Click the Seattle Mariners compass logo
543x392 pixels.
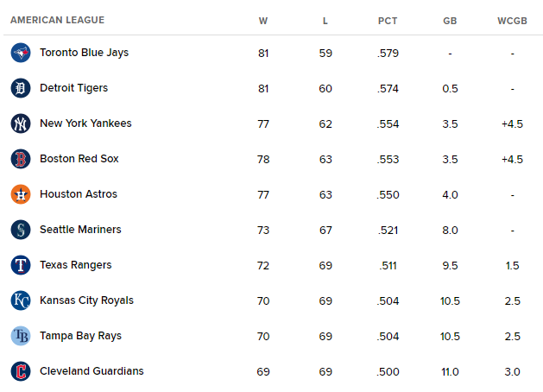pyautogui.click(x=21, y=230)
